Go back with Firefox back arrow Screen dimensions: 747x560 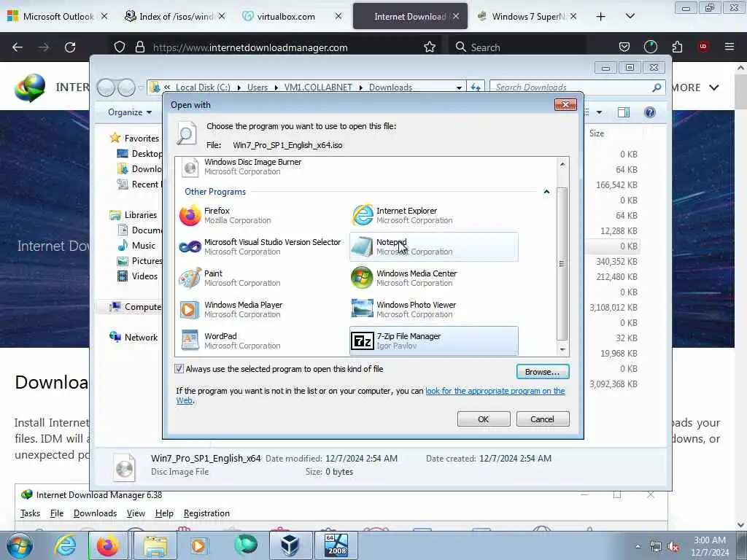tap(18, 47)
